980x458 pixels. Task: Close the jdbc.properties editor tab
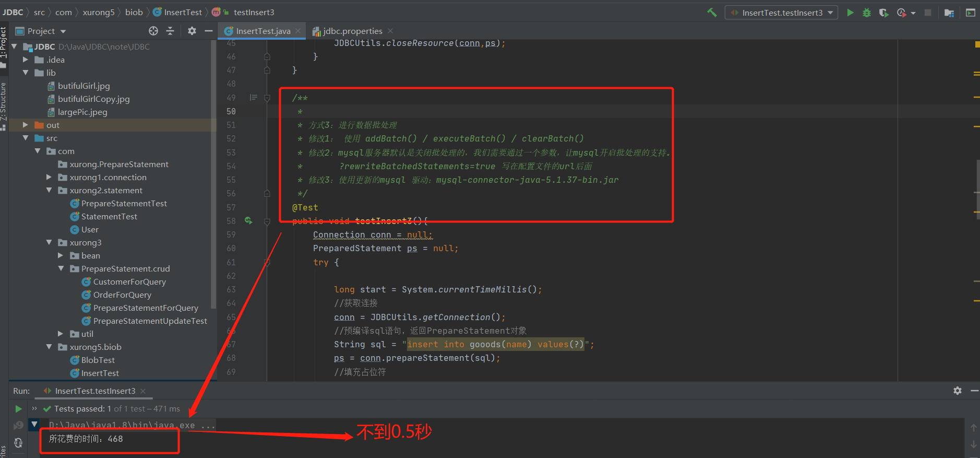click(390, 31)
